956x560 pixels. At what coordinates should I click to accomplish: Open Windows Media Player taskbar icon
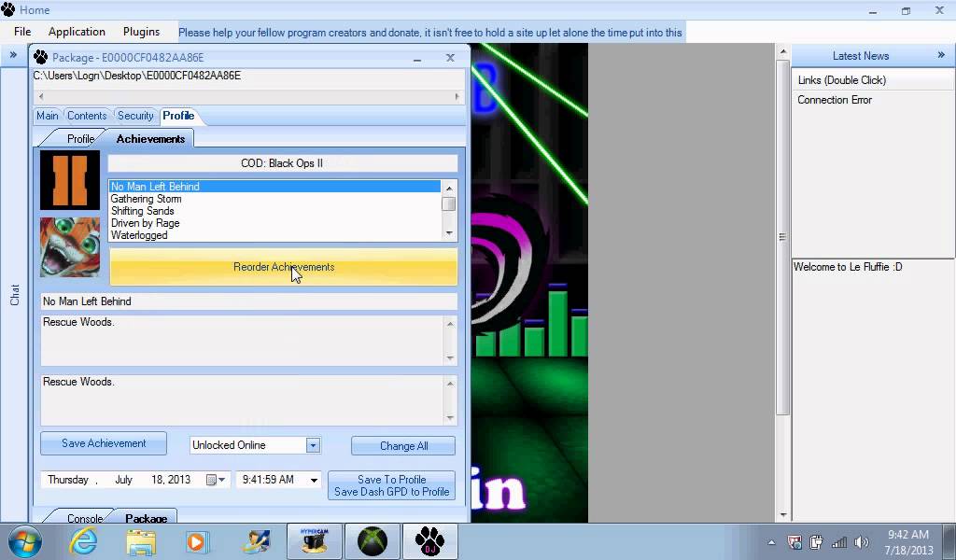coord(196,541)
